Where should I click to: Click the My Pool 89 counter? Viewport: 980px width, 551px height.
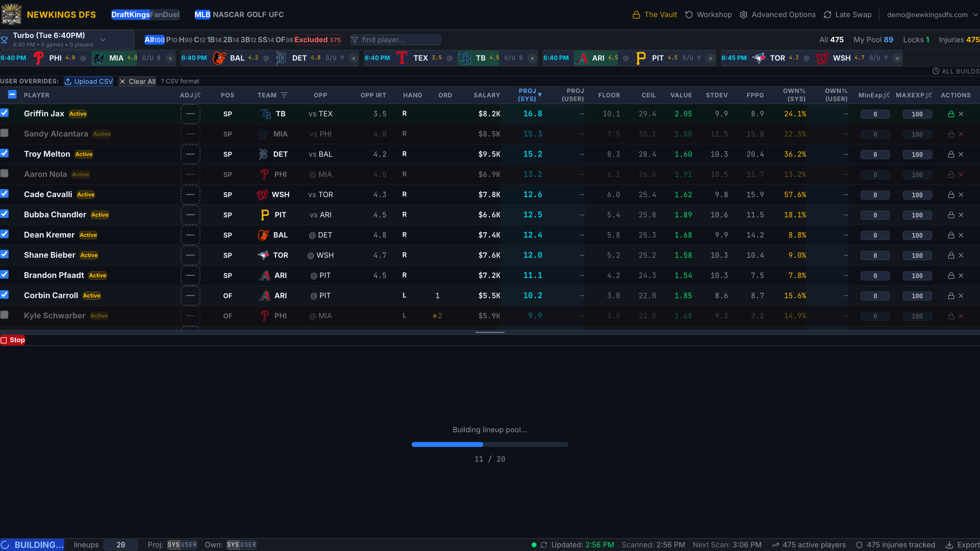pos(873,40)
